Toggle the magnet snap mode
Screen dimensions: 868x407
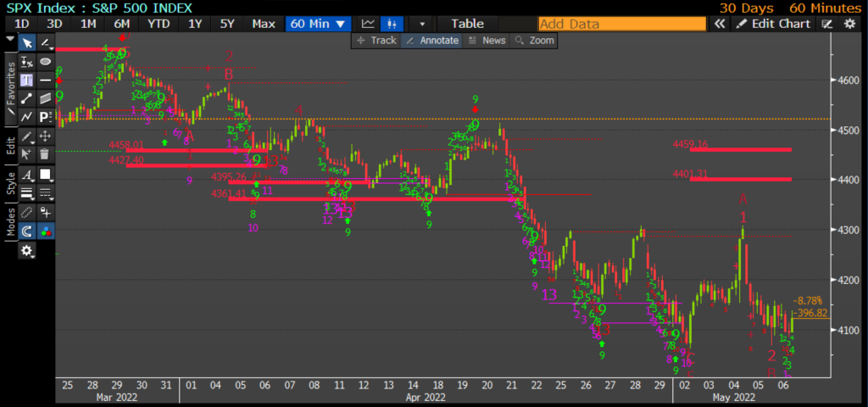[x=26, y=231]
